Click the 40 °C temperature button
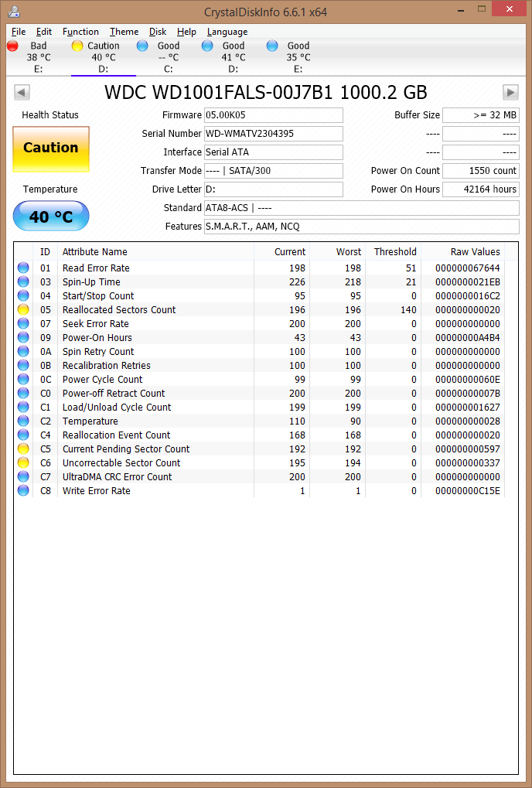532x788 pixels. pyautogui.click(x=51, y=216)
